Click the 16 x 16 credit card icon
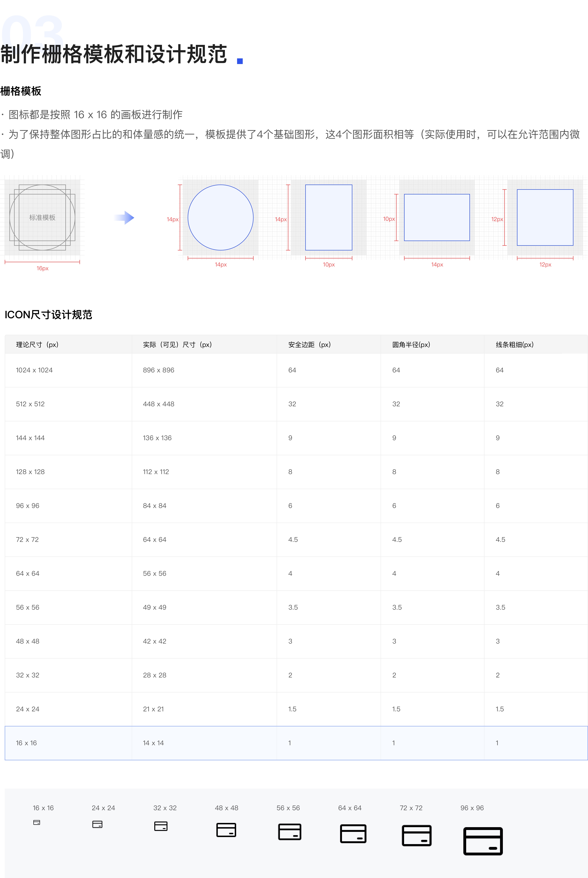The image size is (588, 878). 37,822
